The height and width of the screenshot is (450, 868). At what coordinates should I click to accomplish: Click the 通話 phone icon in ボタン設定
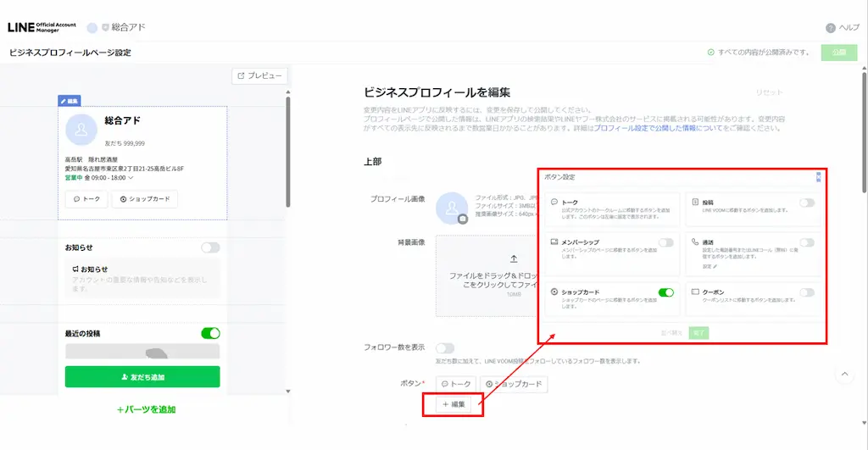pyautogui.click(x=695, y=242)
